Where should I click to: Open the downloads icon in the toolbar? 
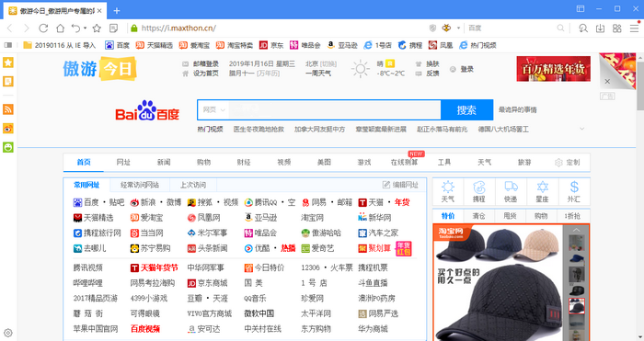600,28
